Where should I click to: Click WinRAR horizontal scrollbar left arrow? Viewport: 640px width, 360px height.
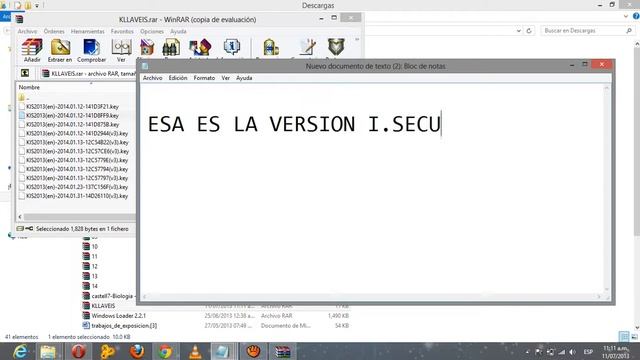20,217
